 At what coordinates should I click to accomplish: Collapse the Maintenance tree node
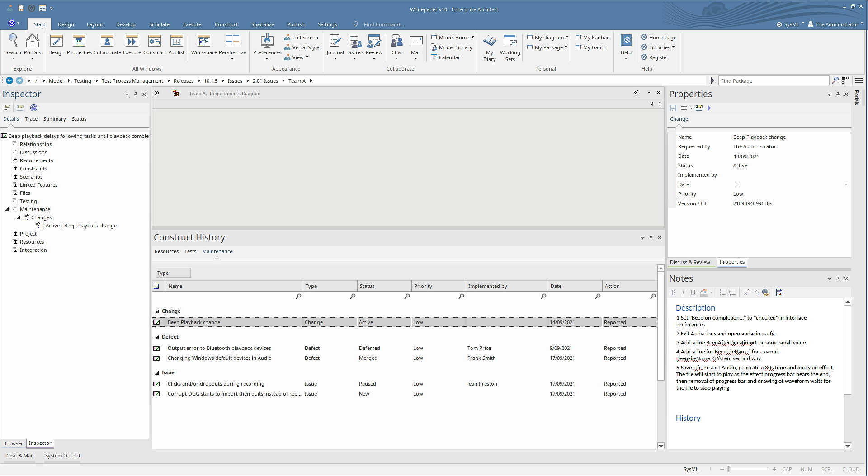(x=7, y=210)
